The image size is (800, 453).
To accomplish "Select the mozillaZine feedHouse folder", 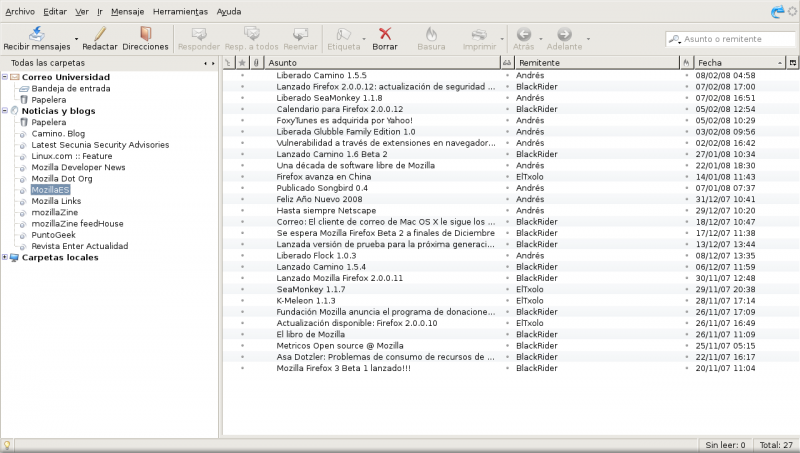I will point(77,223).
